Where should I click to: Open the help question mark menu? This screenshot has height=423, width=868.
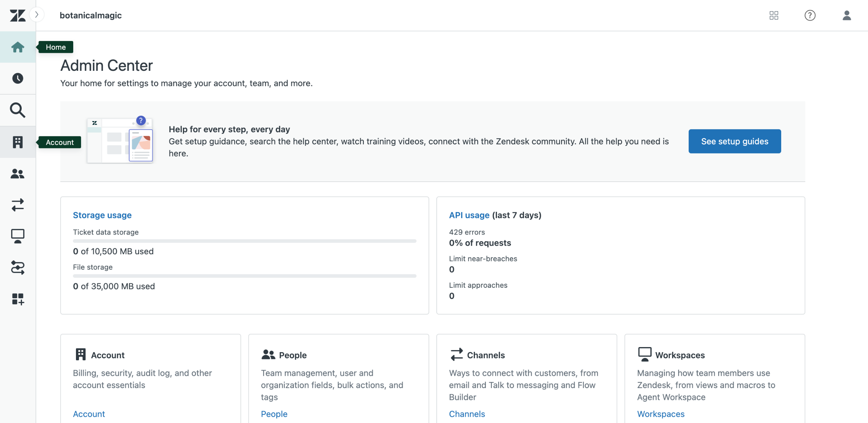click(810, 15)
